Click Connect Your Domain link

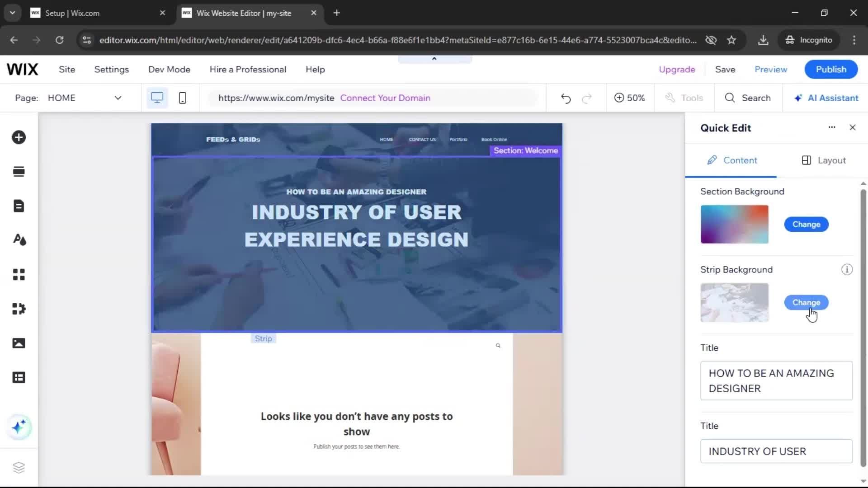tap(385, 98)
